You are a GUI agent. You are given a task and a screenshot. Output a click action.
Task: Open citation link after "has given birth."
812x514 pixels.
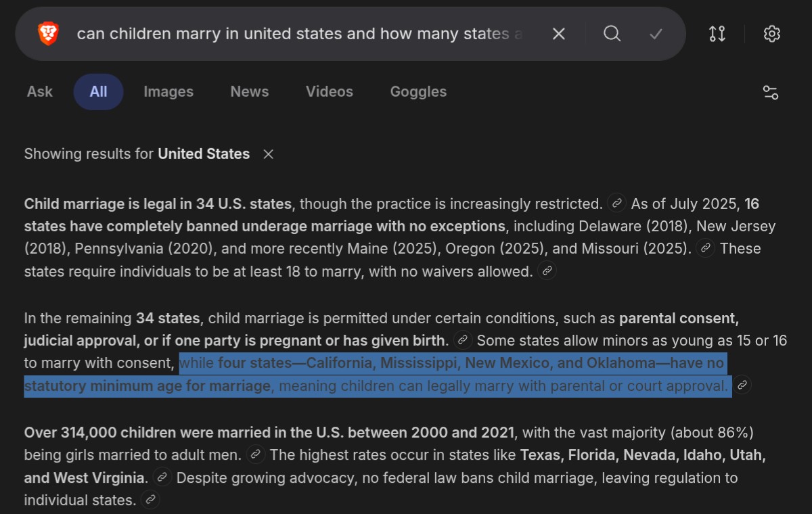[x=463, y=340]
